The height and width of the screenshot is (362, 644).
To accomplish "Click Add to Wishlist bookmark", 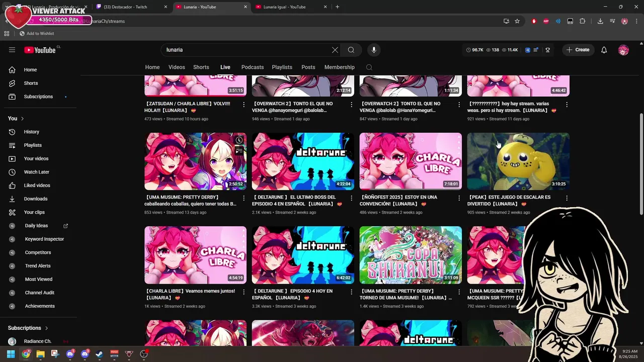I will tap(37, 33).
